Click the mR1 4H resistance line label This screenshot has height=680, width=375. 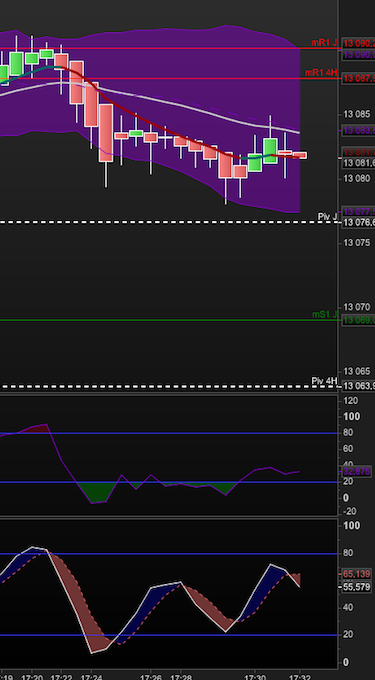click(x=321, y=73)
